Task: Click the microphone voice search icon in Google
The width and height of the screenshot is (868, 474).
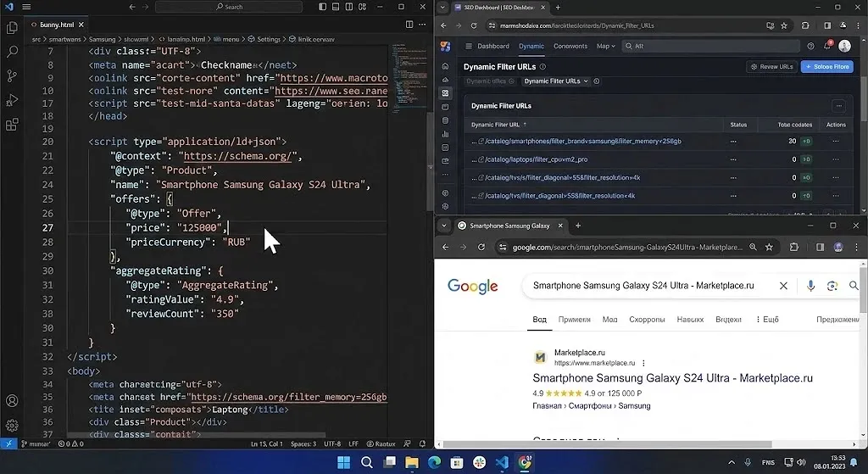Action: [810, 287]
